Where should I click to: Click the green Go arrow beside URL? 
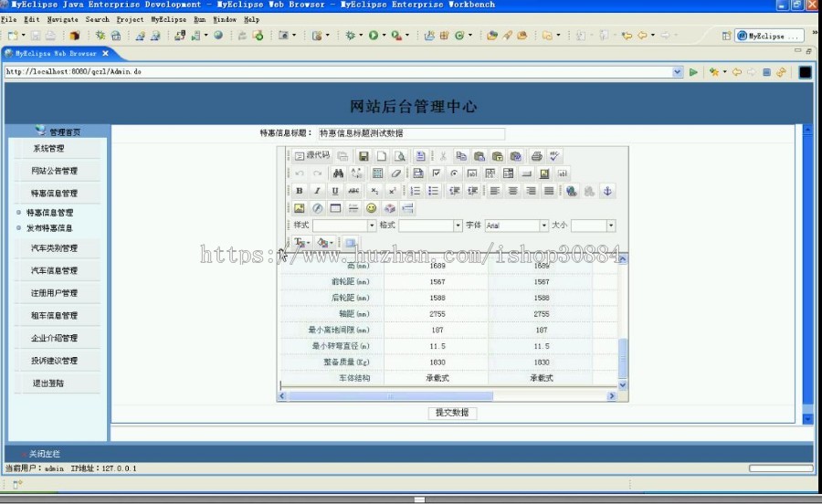tap(693, 72)
